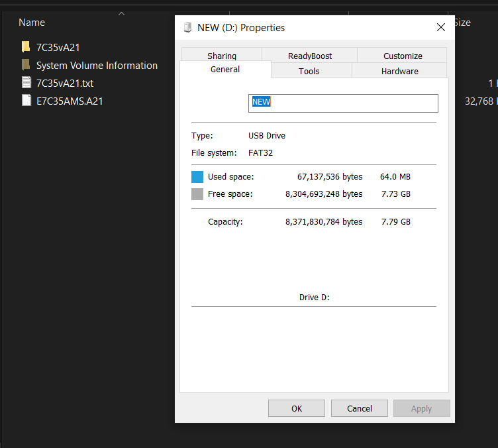Click the E7C35AMS.A21 file icon
Image resolution: width=498 pixels, height=448 pixels.
click(x=26, y=100)
